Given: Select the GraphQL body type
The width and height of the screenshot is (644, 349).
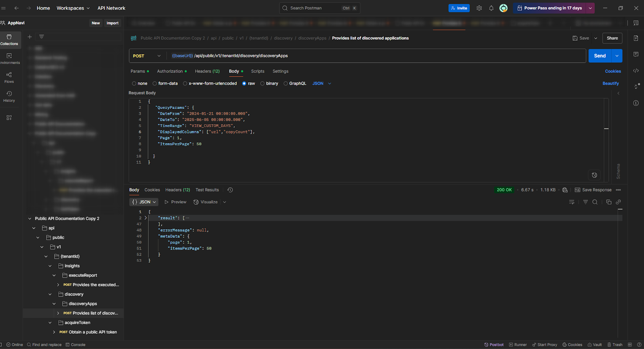Looking at the screenshot, I should (x=295, y=83).
